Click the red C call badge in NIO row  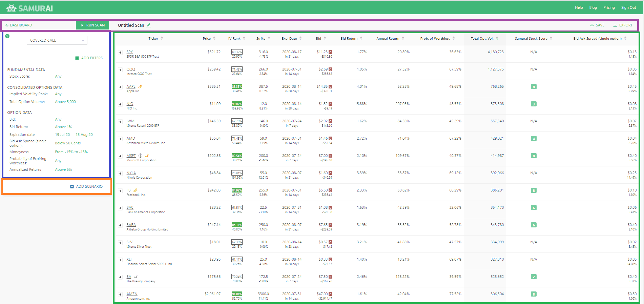pyautogui.click(x=330, y=104)
